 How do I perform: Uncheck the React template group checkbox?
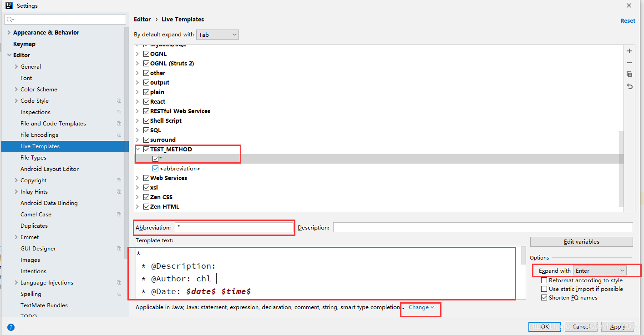tap(147, 101)
